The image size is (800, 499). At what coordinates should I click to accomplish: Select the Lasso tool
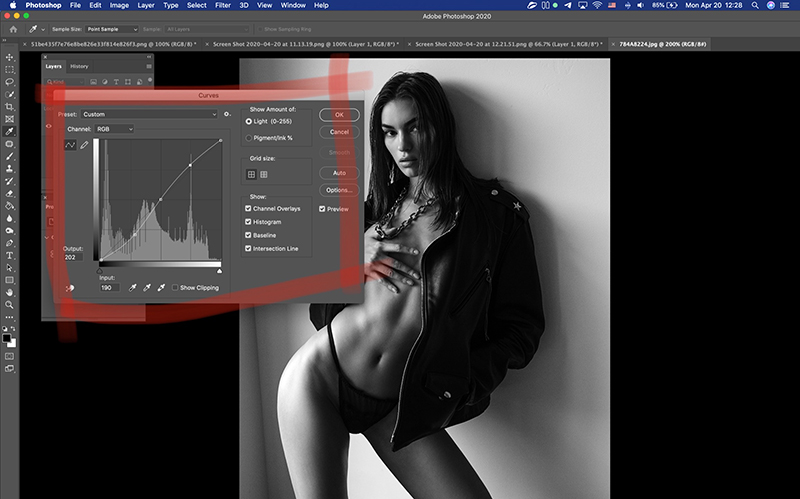[x=9, y=82]
